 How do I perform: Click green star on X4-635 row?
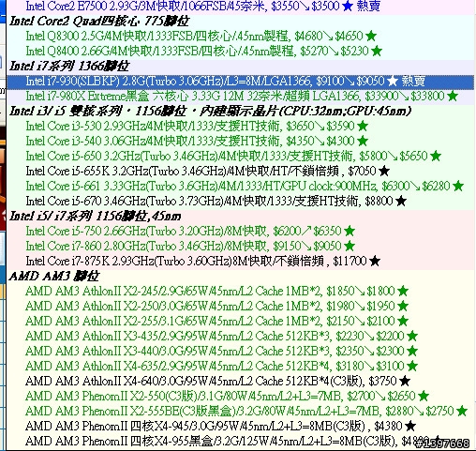pyautogui.click(x=412, y=366)
